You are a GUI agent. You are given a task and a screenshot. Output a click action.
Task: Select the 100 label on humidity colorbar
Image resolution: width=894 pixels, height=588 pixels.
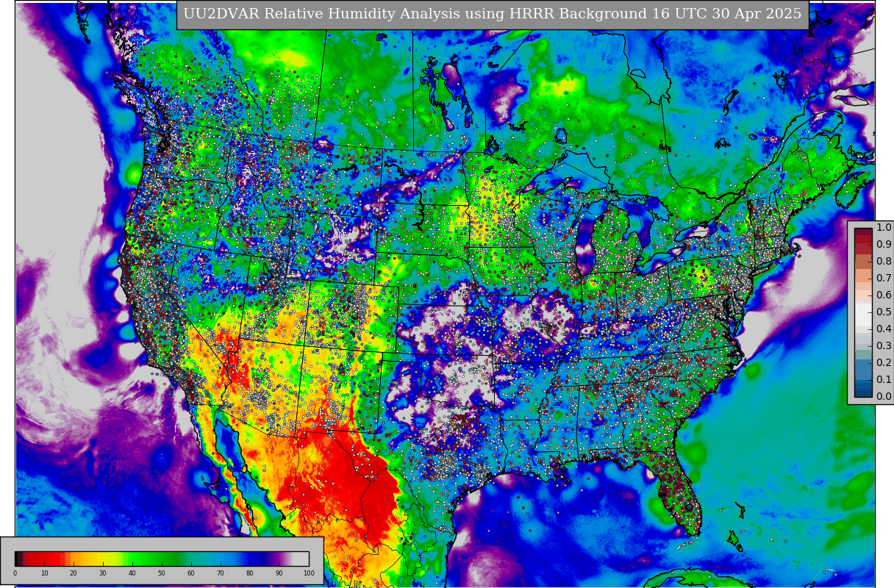pos(309,573)
